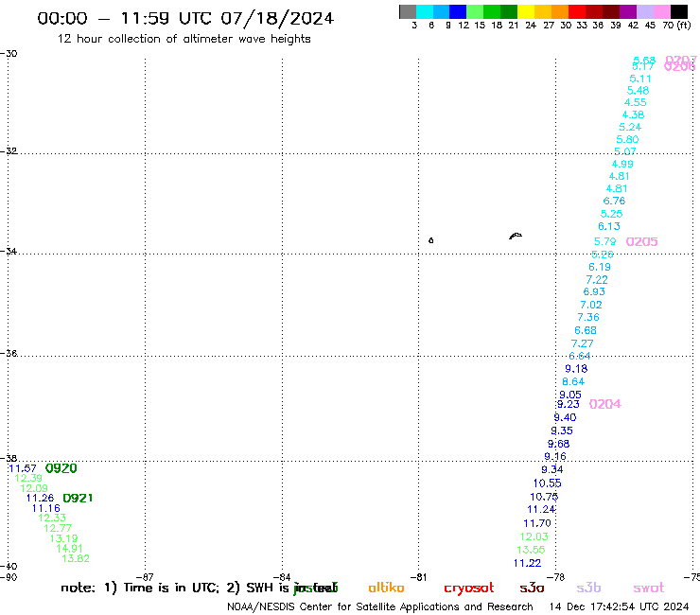
Task: Click the wave height value 11.70
Action: click(537, 523)
